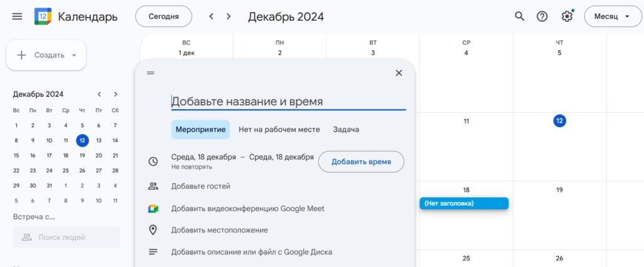Click the search magnifier icon
The image size is (644, 267).
click(519, 16)
